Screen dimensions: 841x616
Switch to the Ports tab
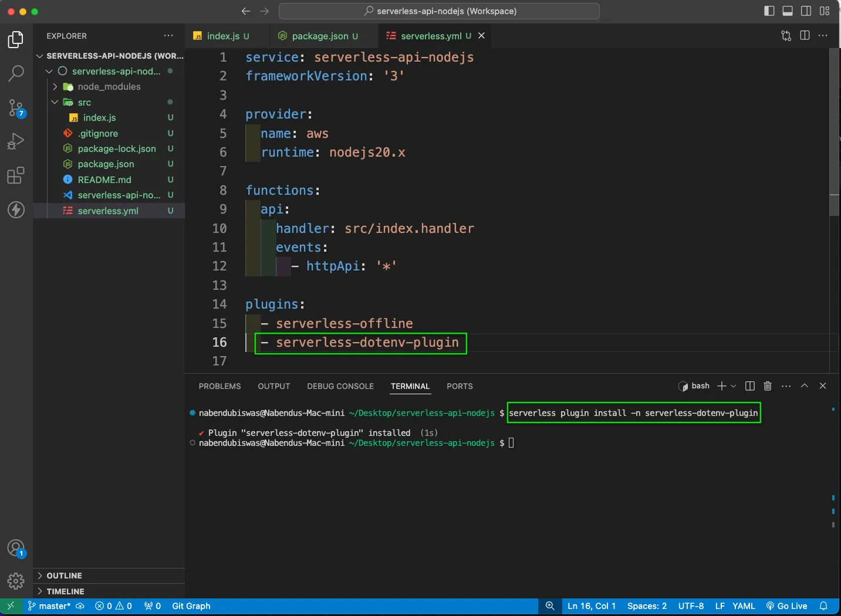460,386
